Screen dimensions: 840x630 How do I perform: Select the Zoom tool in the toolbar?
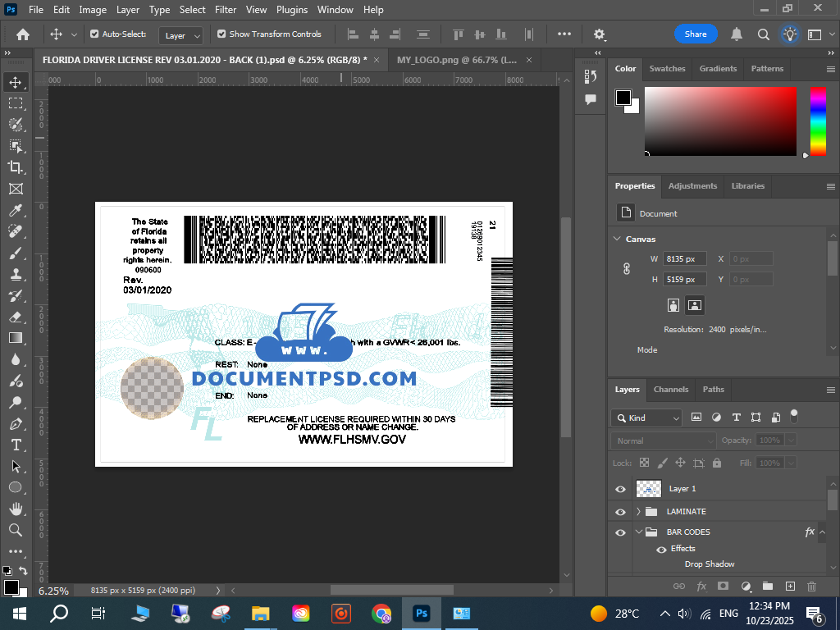[x=16, y=530]
